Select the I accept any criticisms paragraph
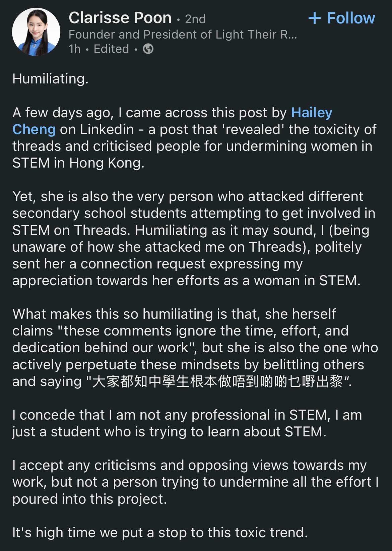 tap(196, 482)
